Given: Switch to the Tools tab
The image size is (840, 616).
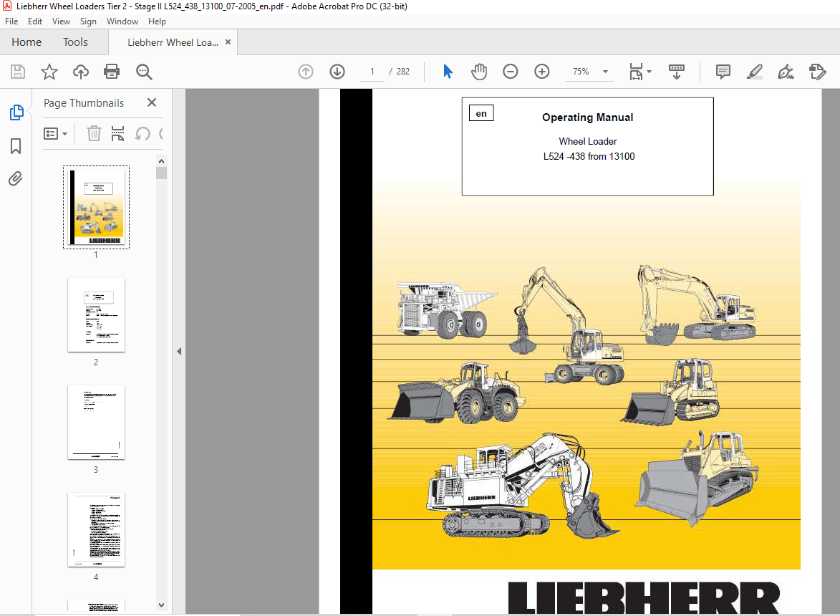Looking at the screenshot, I should click(x=75, y=42).
